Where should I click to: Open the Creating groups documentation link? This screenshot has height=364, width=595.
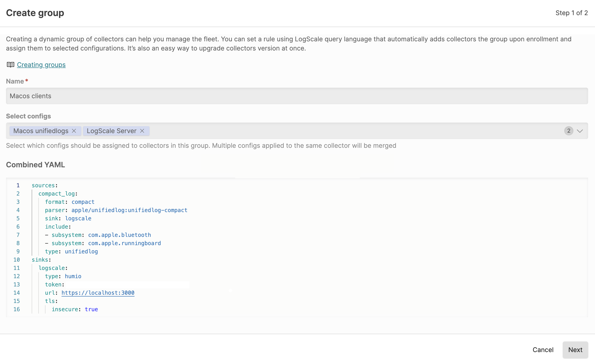tap(41, 65)
